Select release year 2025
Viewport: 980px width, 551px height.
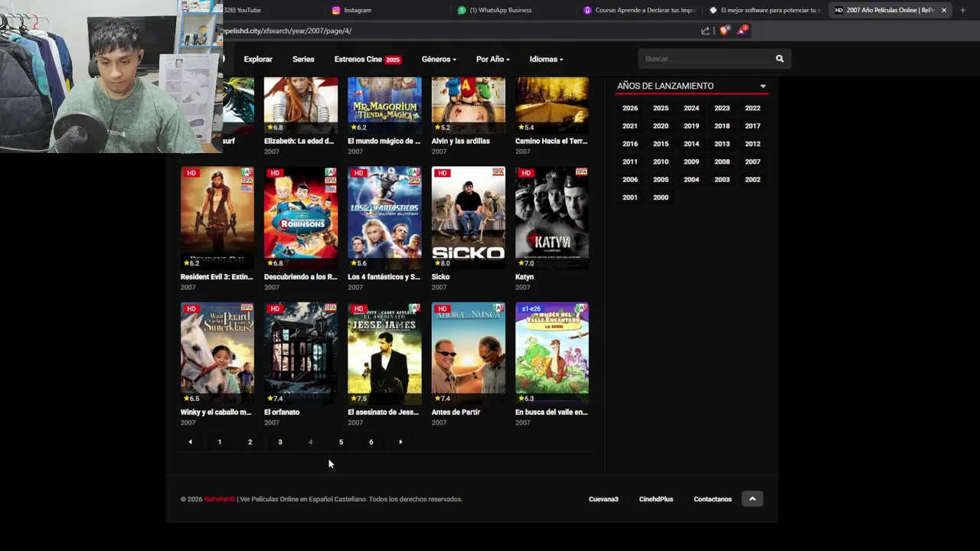point(661,108)
